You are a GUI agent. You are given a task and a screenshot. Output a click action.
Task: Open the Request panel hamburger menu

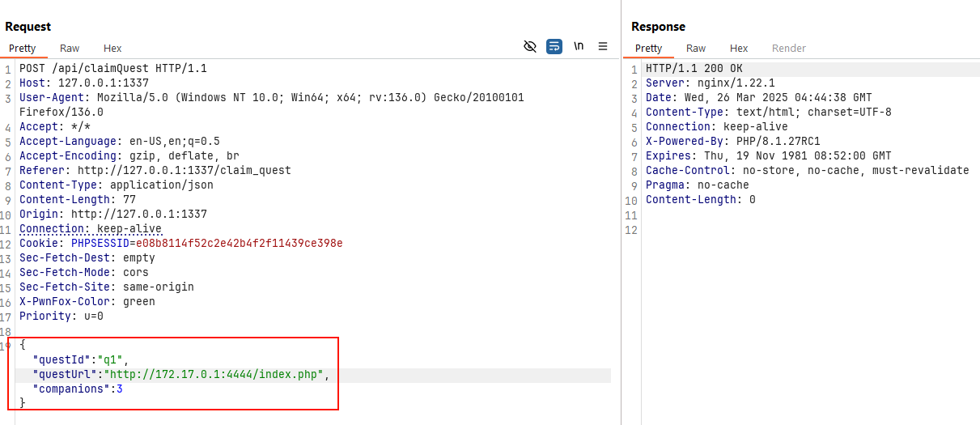point(603,47)
